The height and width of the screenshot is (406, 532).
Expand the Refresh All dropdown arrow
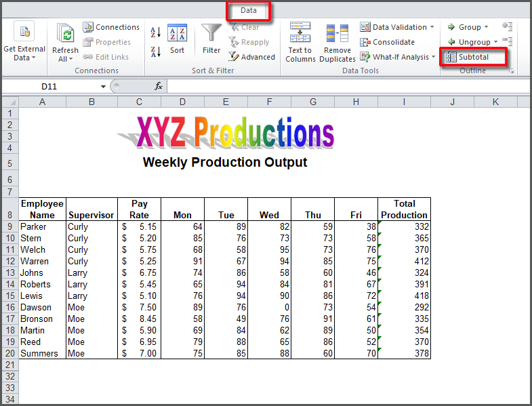click(x=70, y=59)
